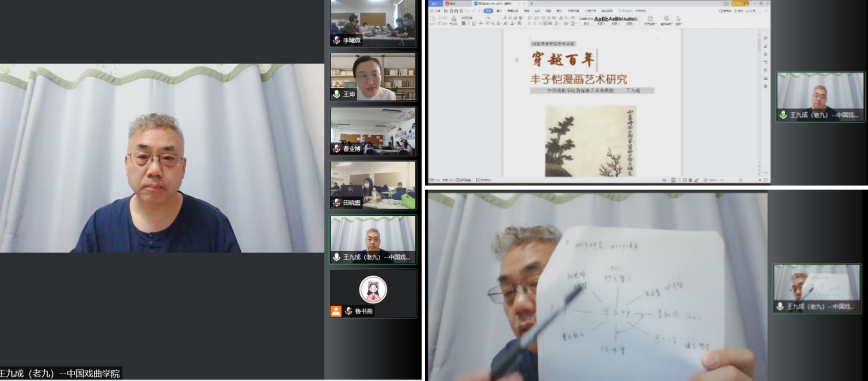The image size is (868, 381).
Task: Select the highlighted blue Home tab in WPS
Action: coord(488,11)
